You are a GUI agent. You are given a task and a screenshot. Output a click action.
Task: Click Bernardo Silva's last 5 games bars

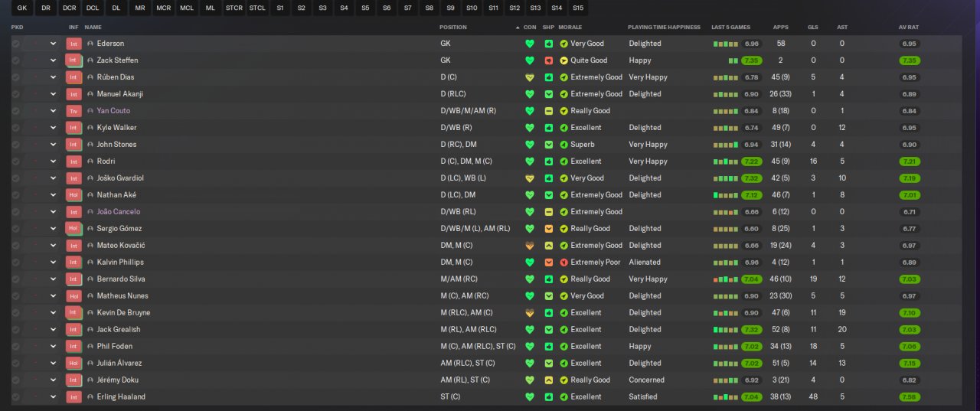coord(726,279)
